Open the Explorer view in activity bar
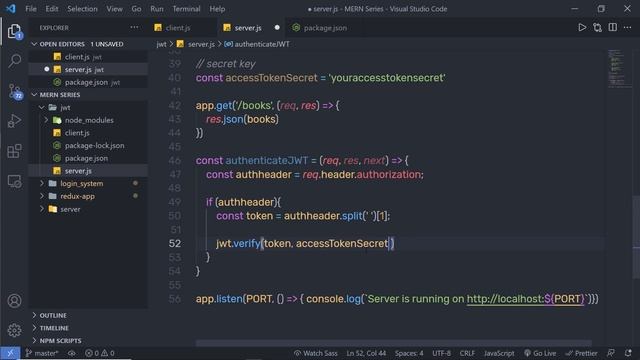Image resolution: width=640 pixels, height=360 pixels. tap(14, 31)
